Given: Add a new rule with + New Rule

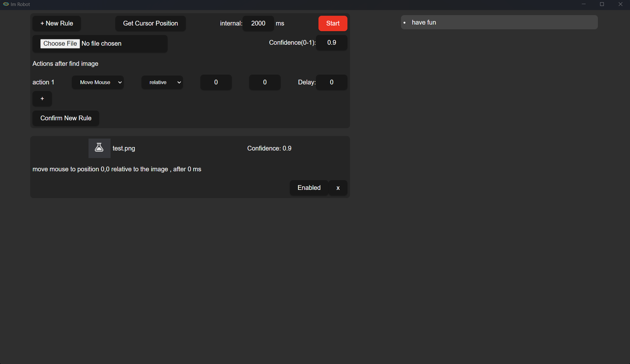Looking at the screenshot, I should pos(57,23).
